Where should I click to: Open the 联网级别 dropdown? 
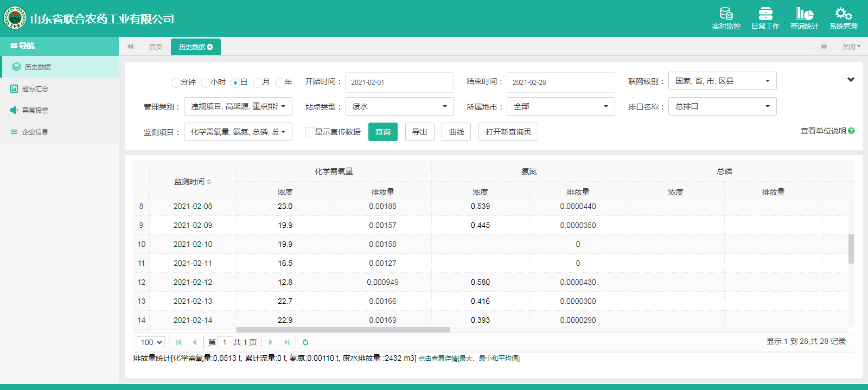[x=722, y=81]
